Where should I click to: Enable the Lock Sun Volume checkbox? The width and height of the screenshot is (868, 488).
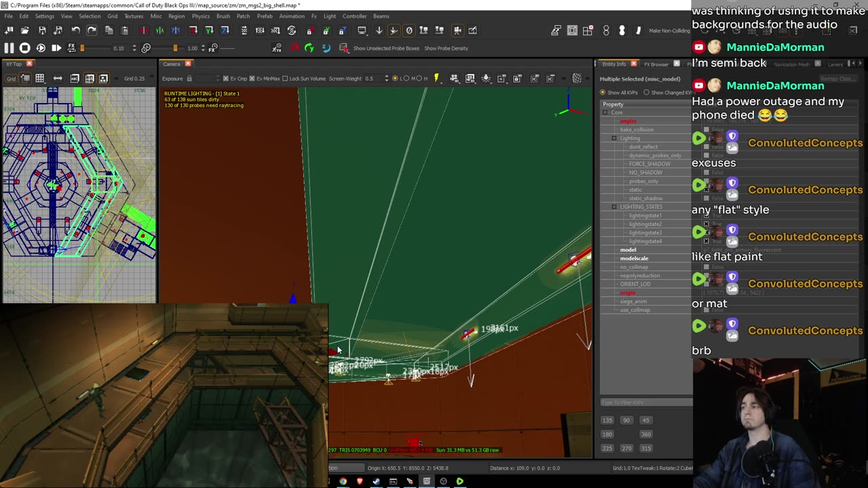point(285,79)
